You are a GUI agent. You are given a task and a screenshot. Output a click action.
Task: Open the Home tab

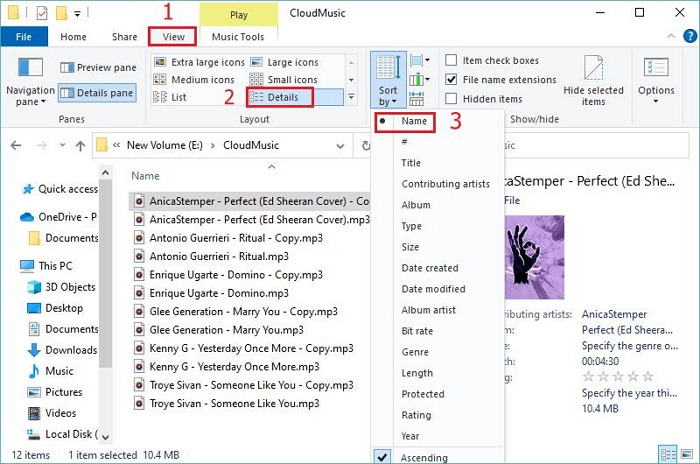(x=73, y=37)
